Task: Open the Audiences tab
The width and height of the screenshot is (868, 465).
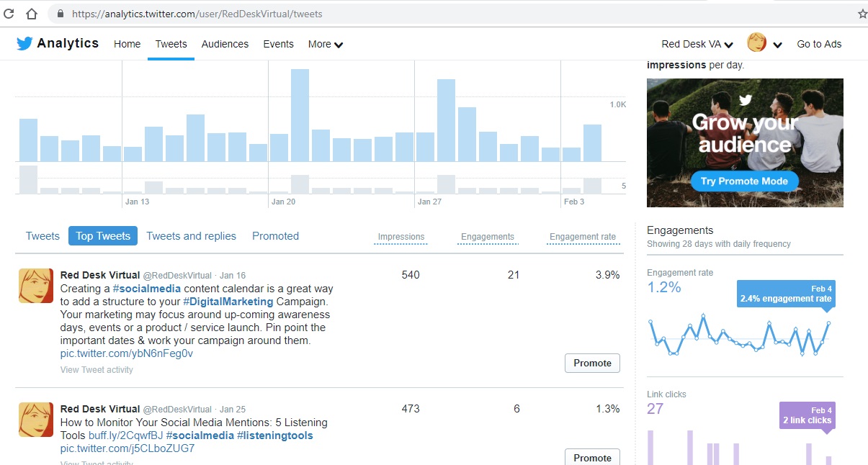Action: click(x=225, y=44)
